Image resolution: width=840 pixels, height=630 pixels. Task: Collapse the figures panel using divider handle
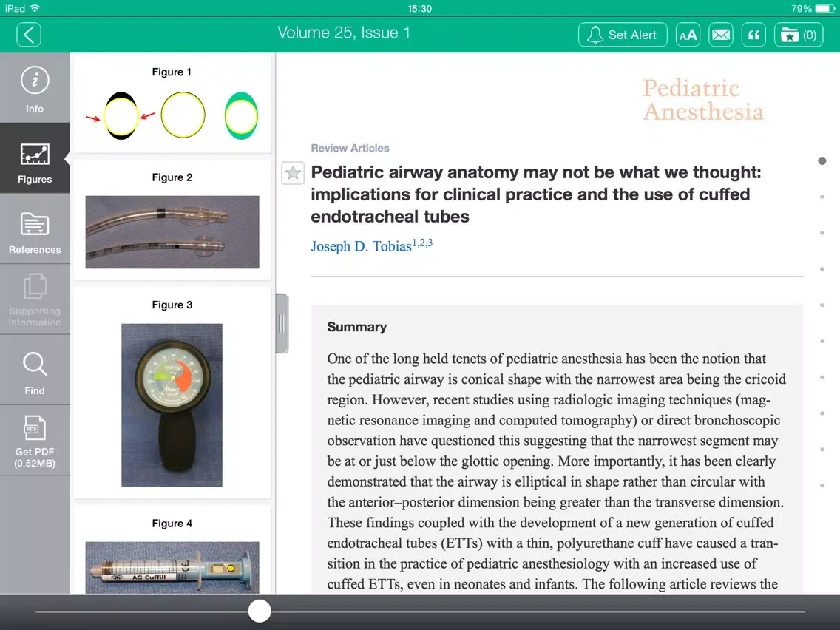tap(282, 323)
